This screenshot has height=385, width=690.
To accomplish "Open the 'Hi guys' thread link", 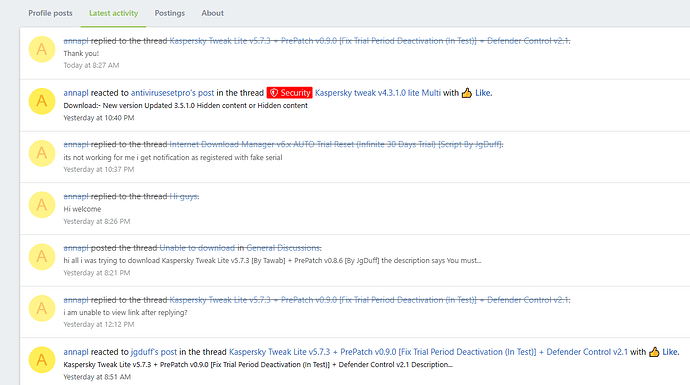I will pyautogui.click(x=183, y=196).
